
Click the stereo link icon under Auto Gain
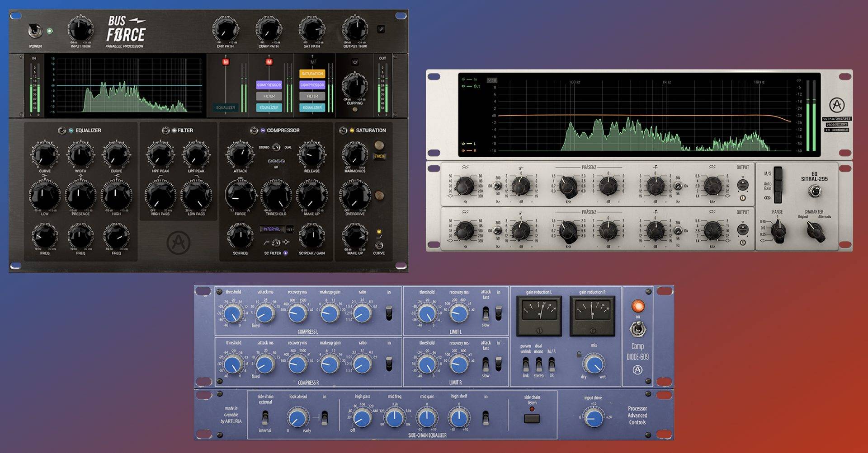(x=767, y=198)
